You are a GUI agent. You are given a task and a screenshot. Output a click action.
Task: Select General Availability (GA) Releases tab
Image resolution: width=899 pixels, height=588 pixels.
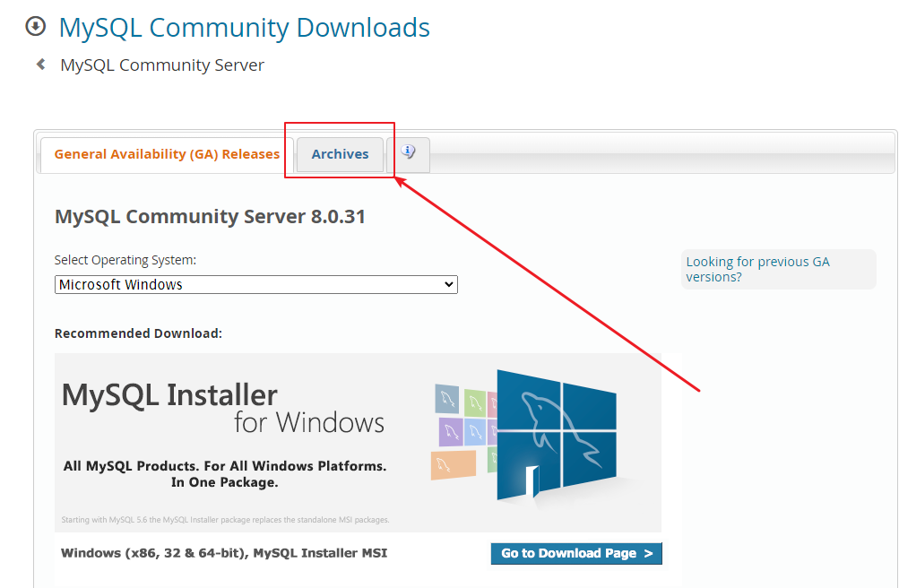point(167,154)
